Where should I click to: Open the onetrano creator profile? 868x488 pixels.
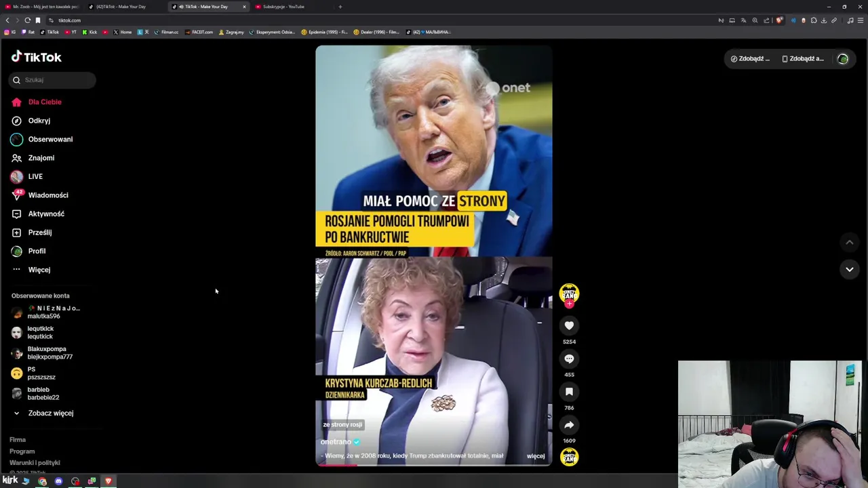coord(336,442)
